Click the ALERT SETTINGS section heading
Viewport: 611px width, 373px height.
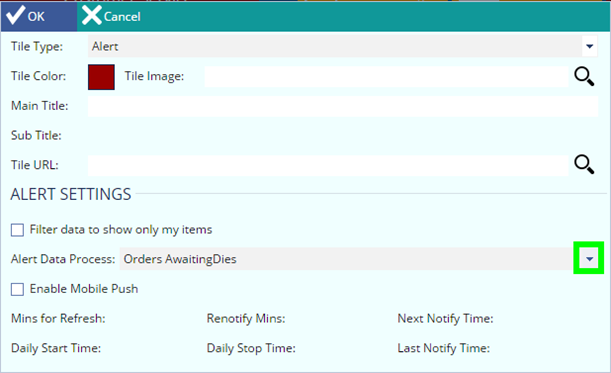(x=71, y=194)
